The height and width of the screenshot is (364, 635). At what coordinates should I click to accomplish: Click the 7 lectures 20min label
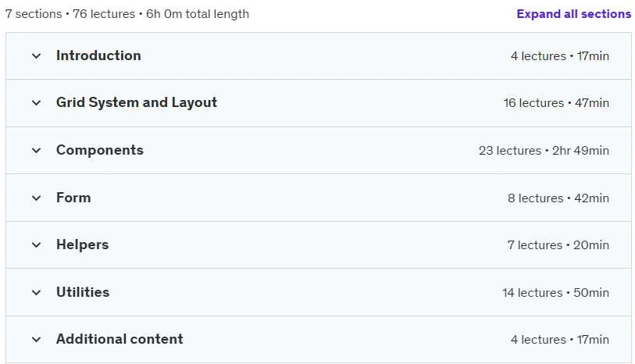[x=558, y=245]
